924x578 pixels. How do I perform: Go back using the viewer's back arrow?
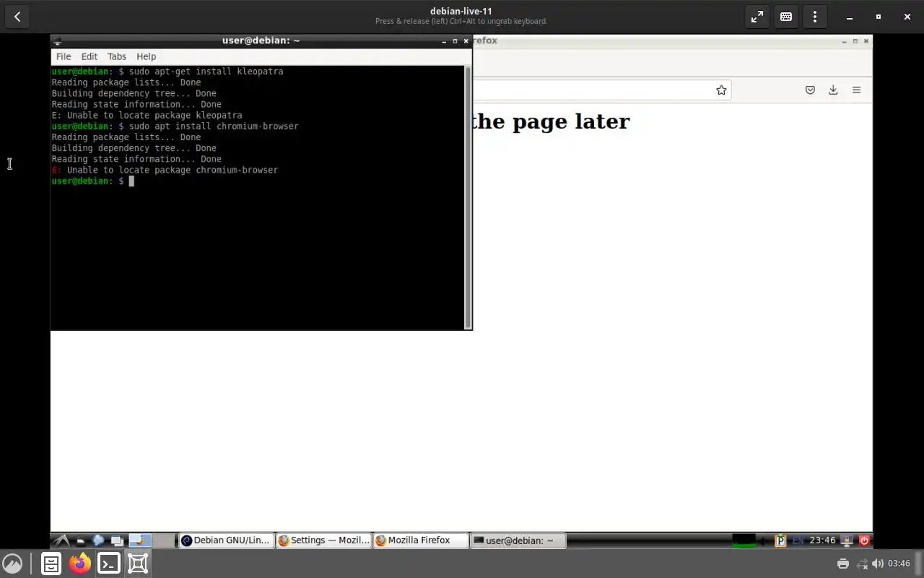click(17, 17)
